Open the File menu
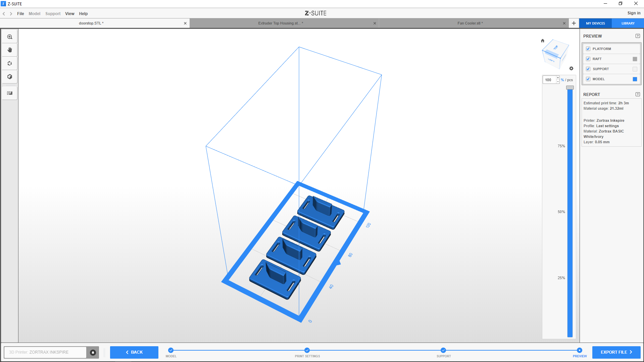Screen dimensions: 644x362 pyautogui.click(x=20, y=14)
